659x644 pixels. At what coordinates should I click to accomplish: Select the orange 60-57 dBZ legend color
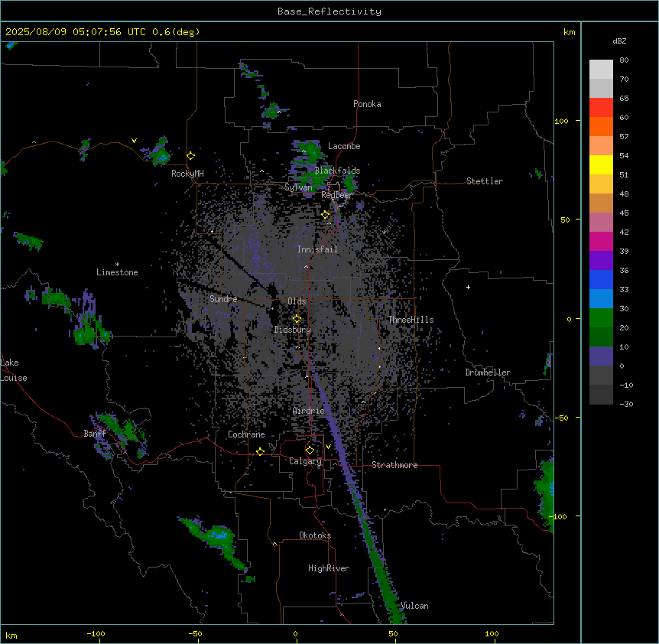pos(601,127)
